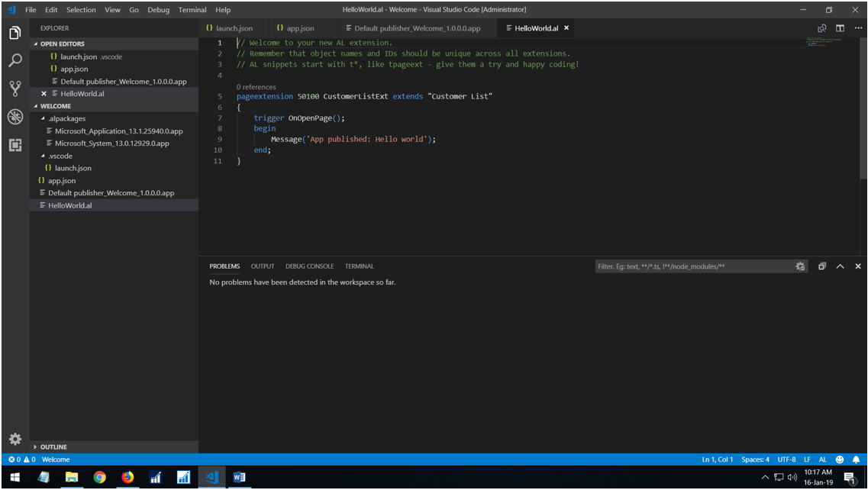868x490 pixels.
Task: Click the Problems filter settings icon
Action: pyautogui.click(x=800, y=266)
